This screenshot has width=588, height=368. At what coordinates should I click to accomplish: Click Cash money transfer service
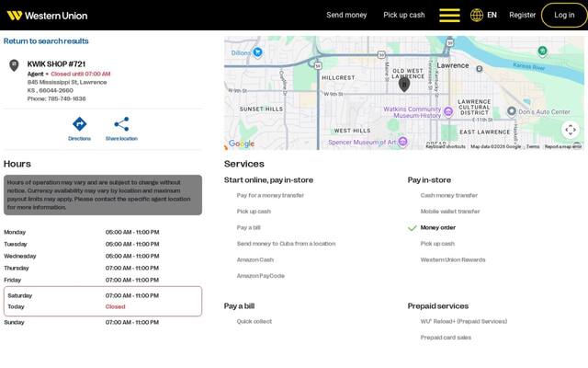pos(449,195)
